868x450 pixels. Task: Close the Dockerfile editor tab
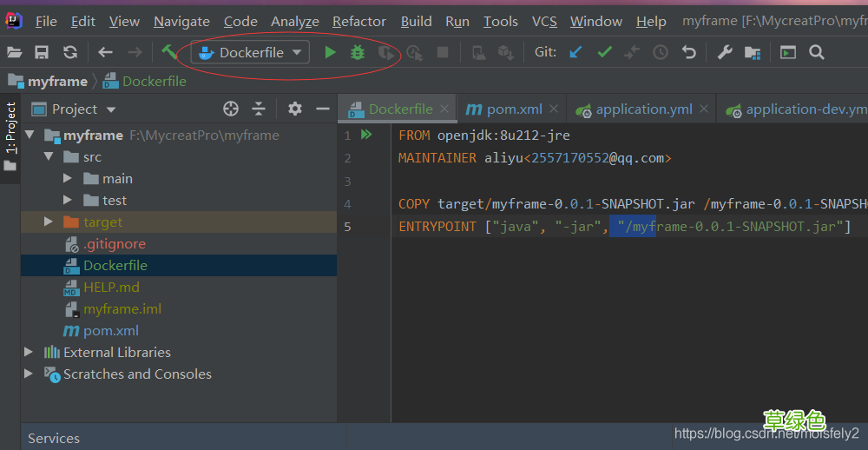tap(444, 109)
